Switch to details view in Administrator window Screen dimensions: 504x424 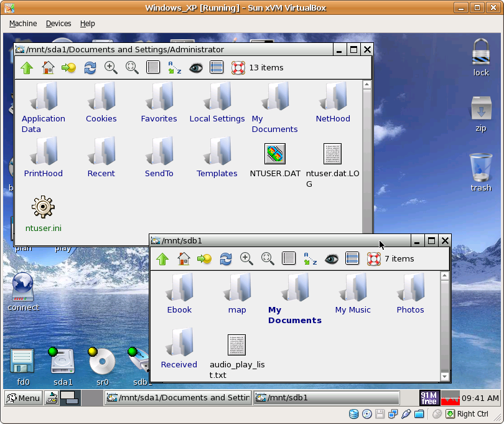(153, 68)
